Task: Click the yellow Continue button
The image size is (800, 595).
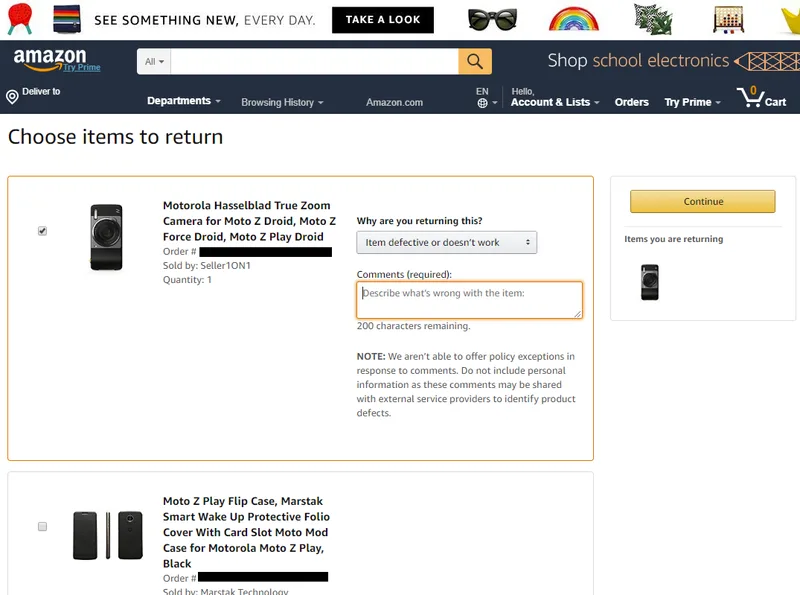Action: pos(702,201)
